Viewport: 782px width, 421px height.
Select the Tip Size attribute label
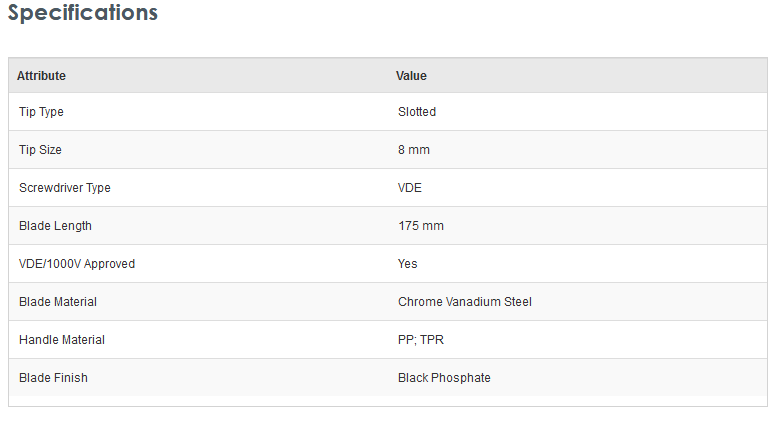point(40,150)
